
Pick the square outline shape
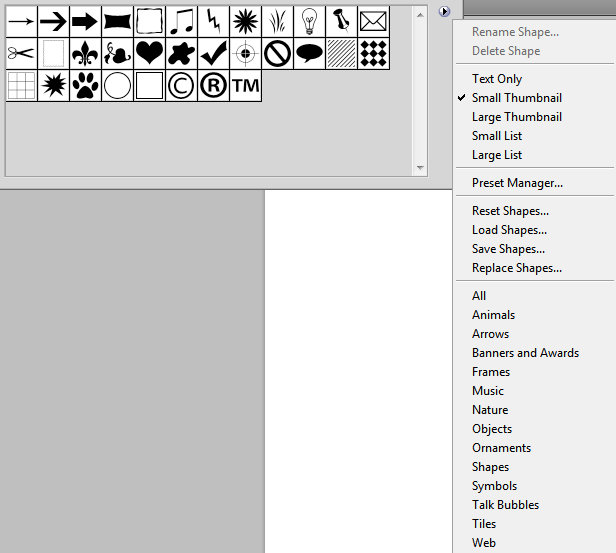pos(149,86)
